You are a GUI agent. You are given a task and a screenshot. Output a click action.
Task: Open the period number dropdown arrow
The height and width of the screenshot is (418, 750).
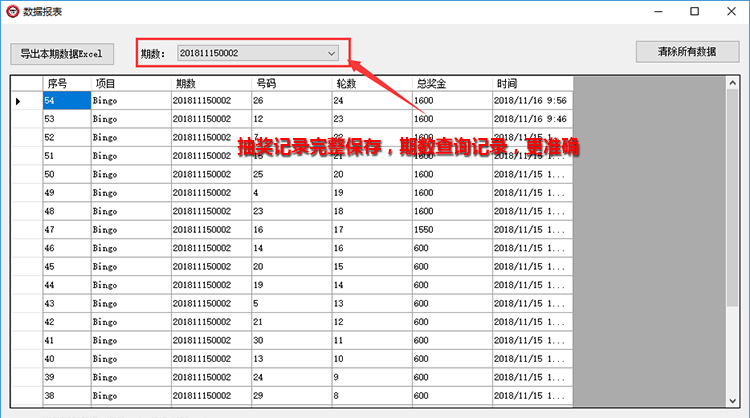coord(332,52)
